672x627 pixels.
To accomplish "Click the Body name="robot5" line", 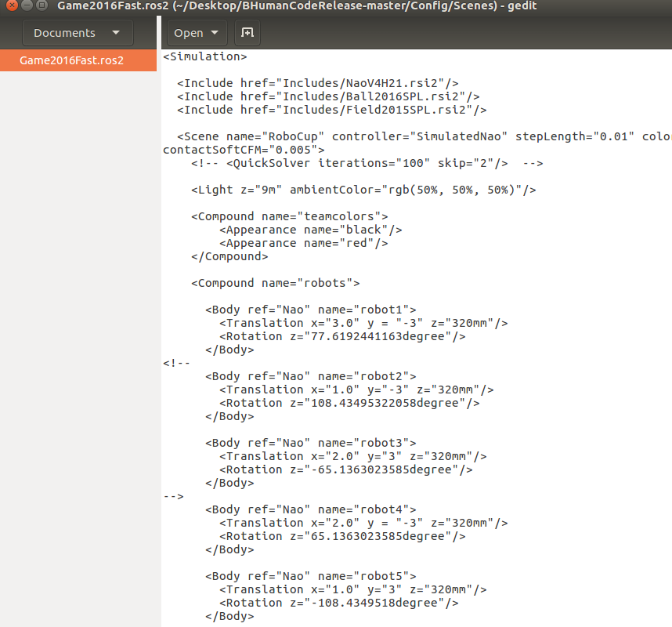I will pos(311,576).
